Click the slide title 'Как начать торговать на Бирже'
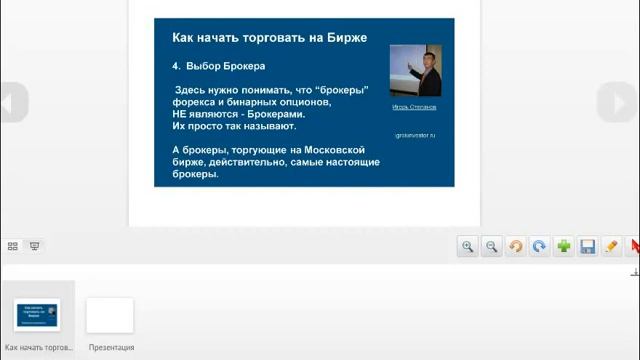The width and height of the screenshot is (640, 360). [x=269, y=38]
